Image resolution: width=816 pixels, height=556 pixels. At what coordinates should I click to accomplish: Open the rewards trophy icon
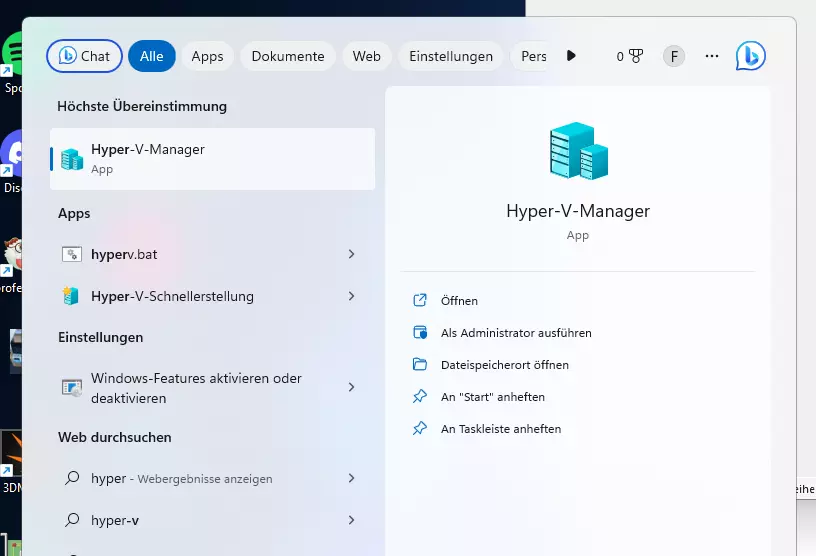click(x=634, y=57)
